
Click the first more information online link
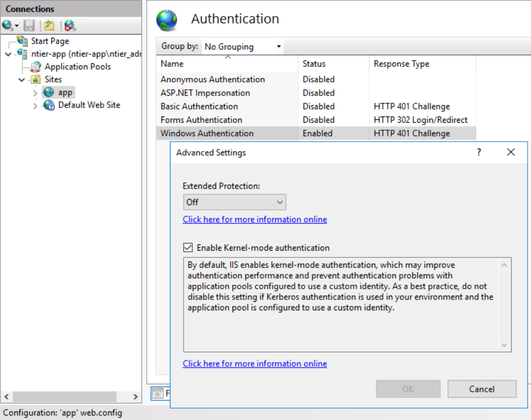tap(255, 219)
